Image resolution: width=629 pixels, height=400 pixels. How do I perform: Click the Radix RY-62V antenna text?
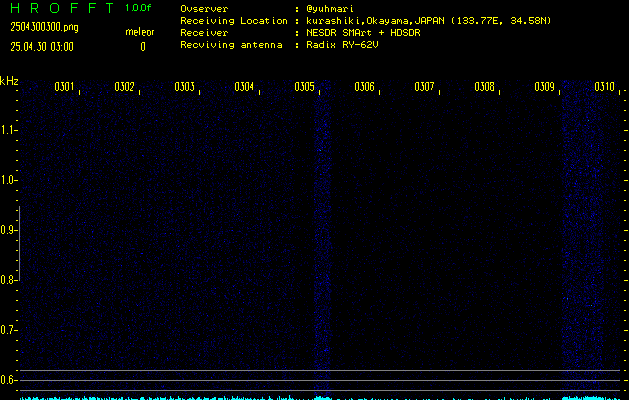[x=342, y=45]
